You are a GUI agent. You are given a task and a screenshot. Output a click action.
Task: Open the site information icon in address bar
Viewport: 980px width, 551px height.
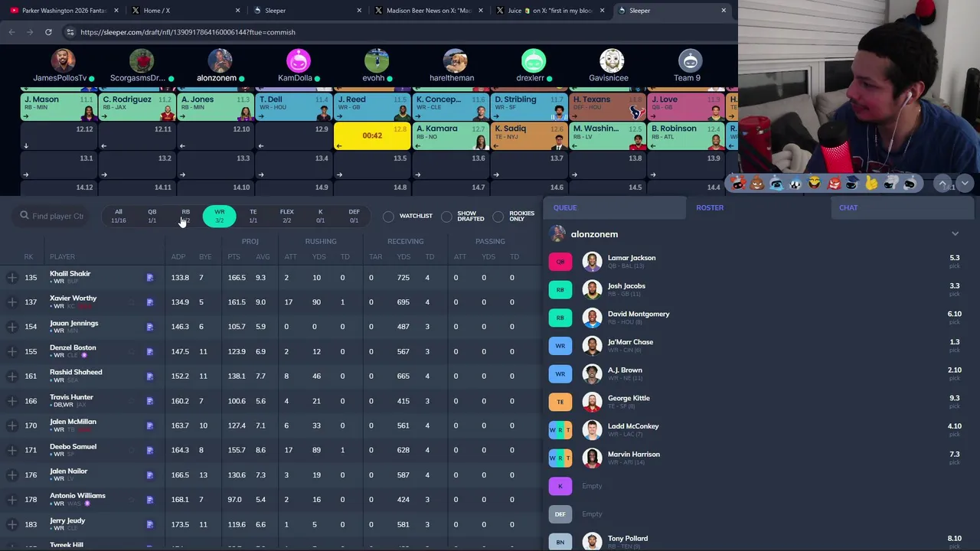[70, 32]
